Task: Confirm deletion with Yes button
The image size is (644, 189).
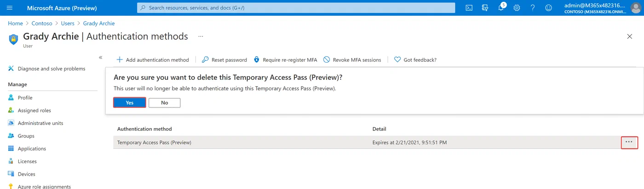Action: (130, 103)
